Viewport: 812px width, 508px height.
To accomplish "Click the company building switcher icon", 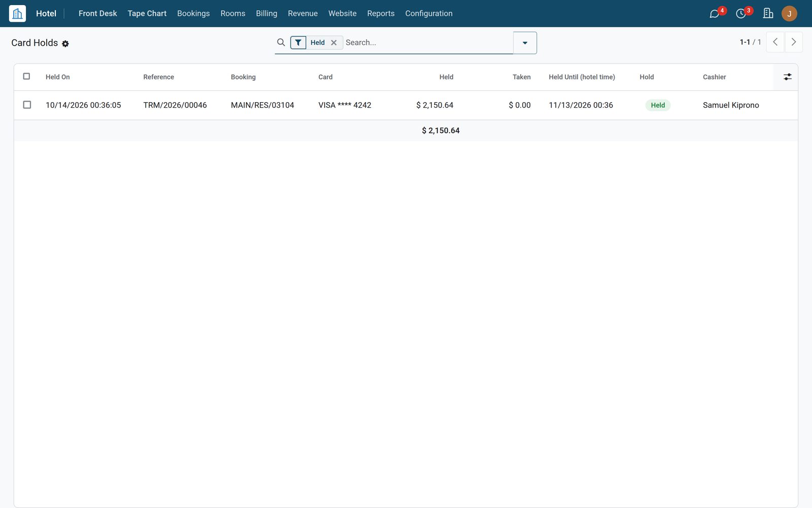I will (x=768, y=13).
